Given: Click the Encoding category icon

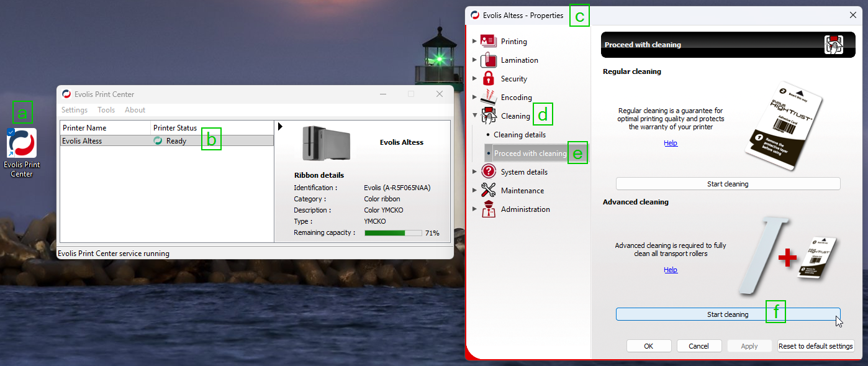Looking at the screenshot, I should click(x=489, y=97).
